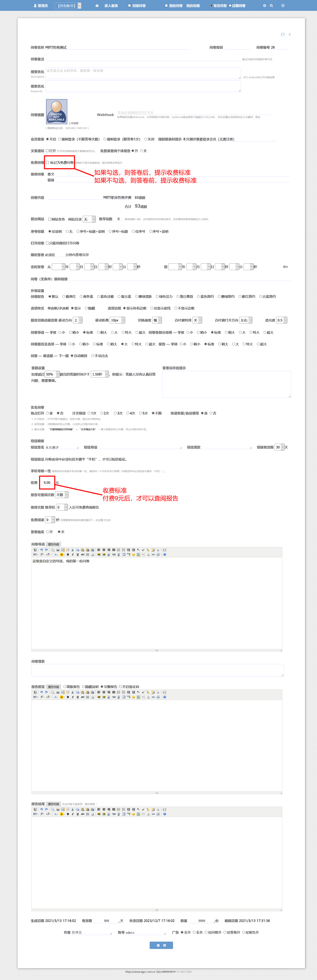This screenshot has height=980, width=317.
Task: Select 强制登录 (不限答卷次数) for member login
Action: (59, 139)
